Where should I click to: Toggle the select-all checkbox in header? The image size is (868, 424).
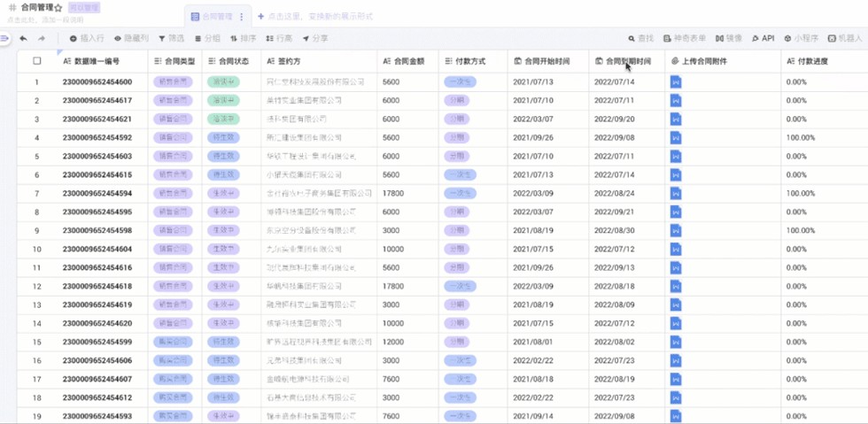(x=37, y=61)
